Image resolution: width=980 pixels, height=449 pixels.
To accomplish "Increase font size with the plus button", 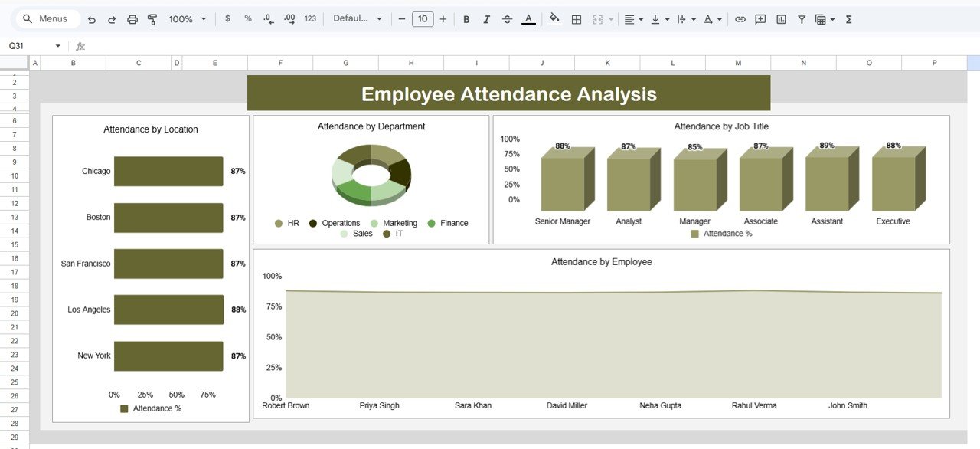I will click(443, 19).
